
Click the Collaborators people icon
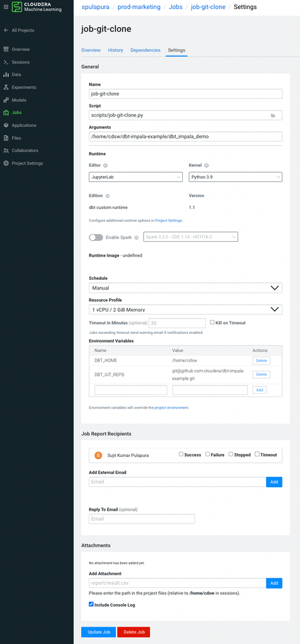[6, 150]
